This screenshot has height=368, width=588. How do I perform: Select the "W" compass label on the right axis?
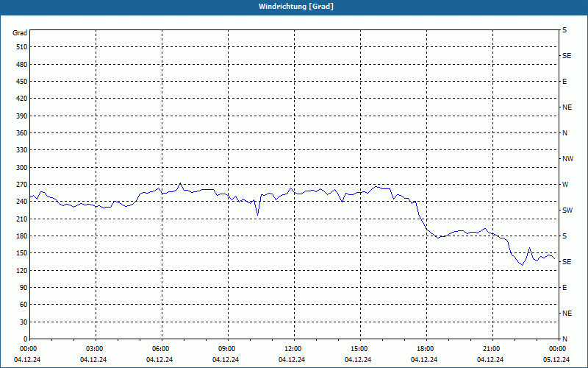click(x=565, y=185)
